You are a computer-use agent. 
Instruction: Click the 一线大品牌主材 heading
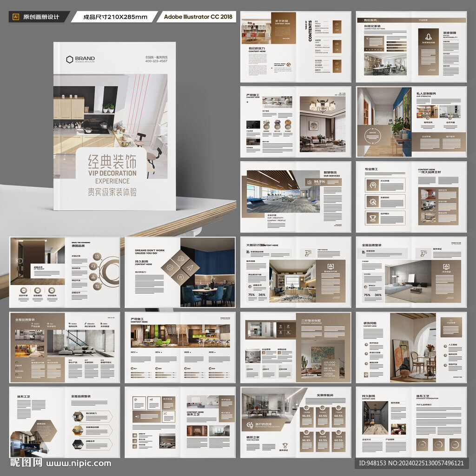429,172
